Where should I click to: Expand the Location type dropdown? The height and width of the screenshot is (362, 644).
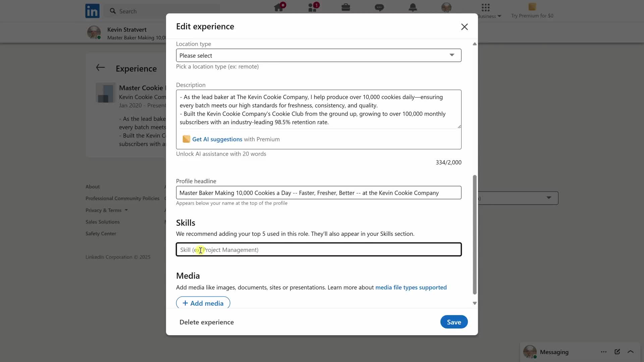point(318,55)
